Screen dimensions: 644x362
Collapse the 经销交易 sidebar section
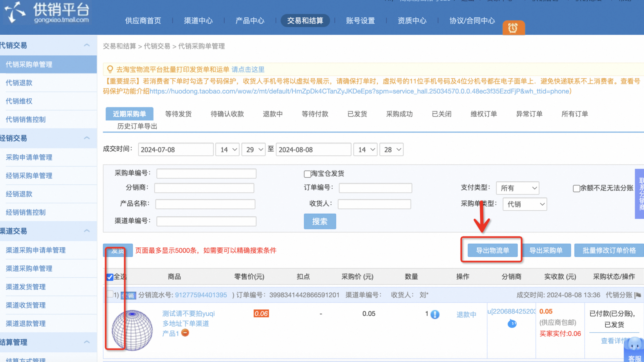click(x=87, y=138)
